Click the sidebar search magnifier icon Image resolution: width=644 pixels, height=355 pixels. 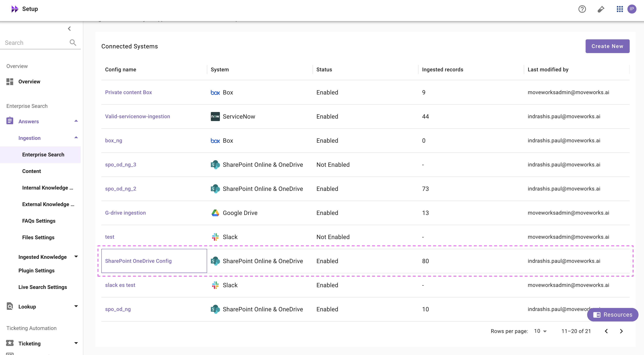tap(73, 43)
